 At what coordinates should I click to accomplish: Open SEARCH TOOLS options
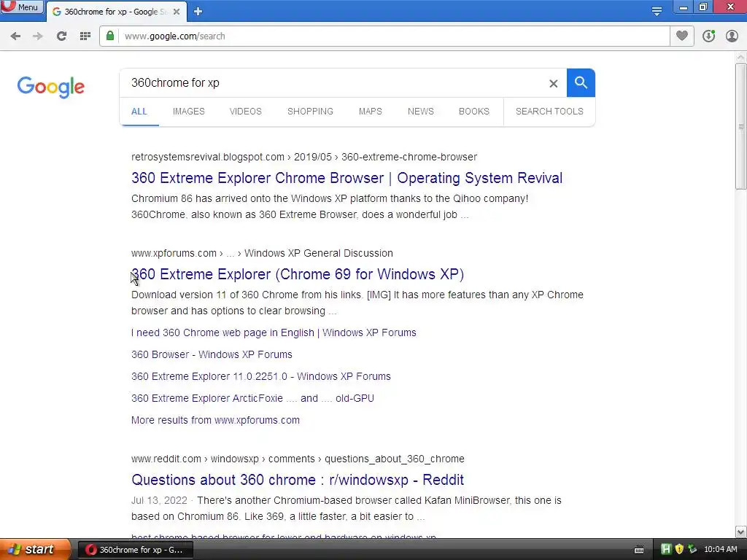click(x=549, y=112)
